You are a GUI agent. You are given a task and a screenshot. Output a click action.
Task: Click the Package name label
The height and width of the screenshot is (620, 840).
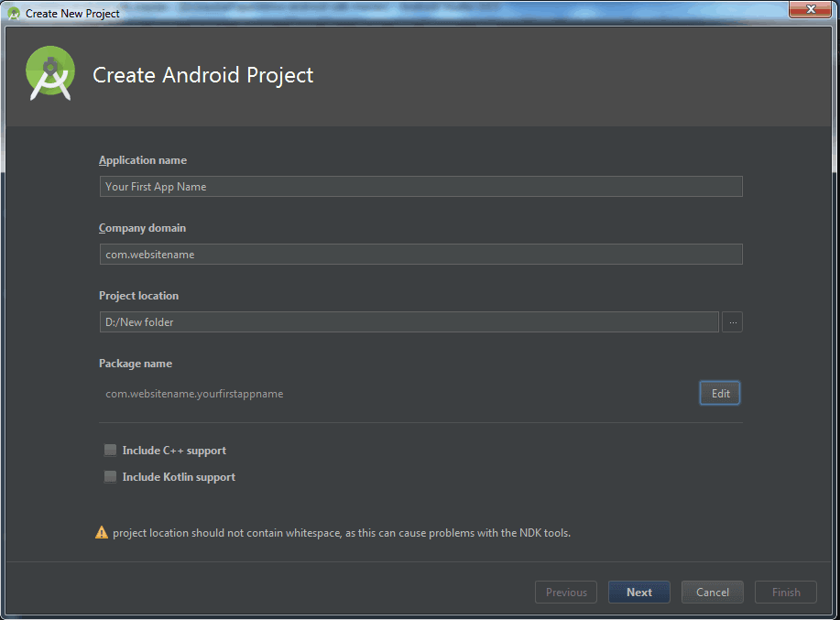pos(136,364)
